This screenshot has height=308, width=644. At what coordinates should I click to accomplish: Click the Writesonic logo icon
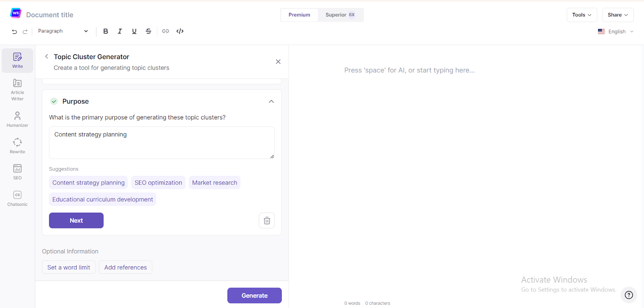[16, 13]
